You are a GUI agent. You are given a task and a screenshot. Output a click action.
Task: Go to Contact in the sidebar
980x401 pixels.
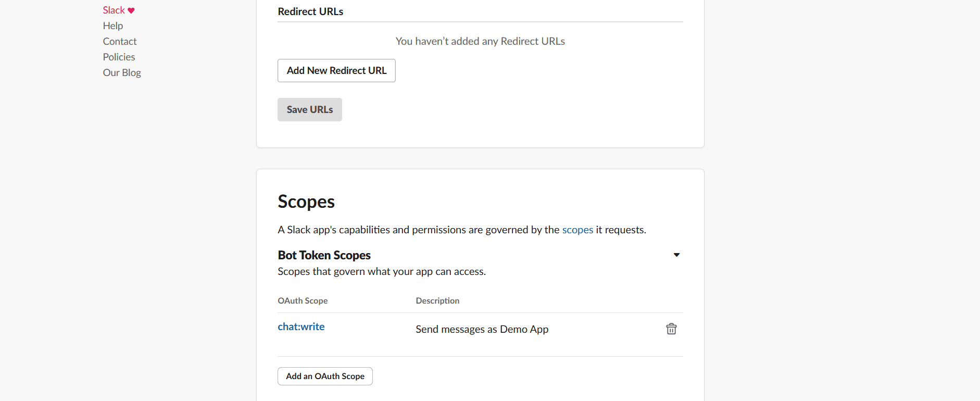coord(120,42)
